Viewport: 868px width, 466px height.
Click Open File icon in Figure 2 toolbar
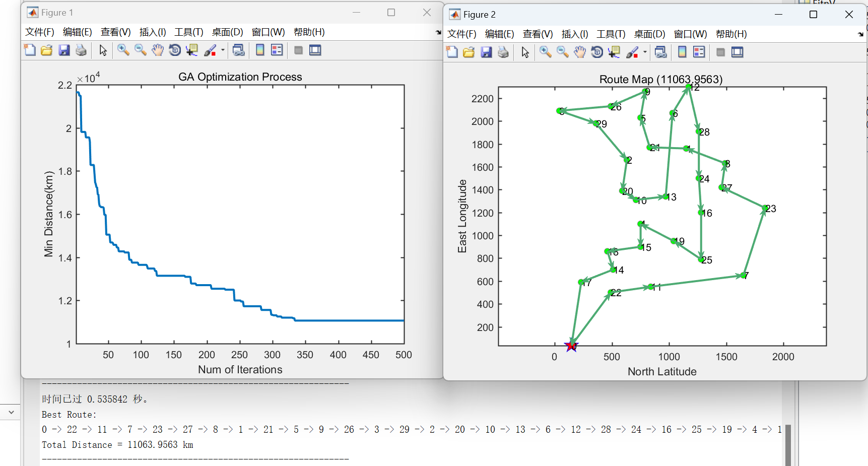tap(469, 52)
